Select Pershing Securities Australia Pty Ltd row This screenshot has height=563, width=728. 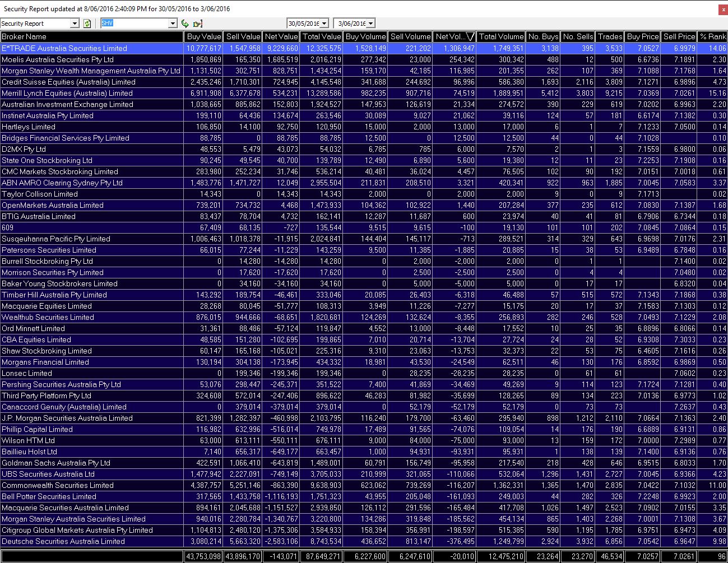click(x=364, y=384)
